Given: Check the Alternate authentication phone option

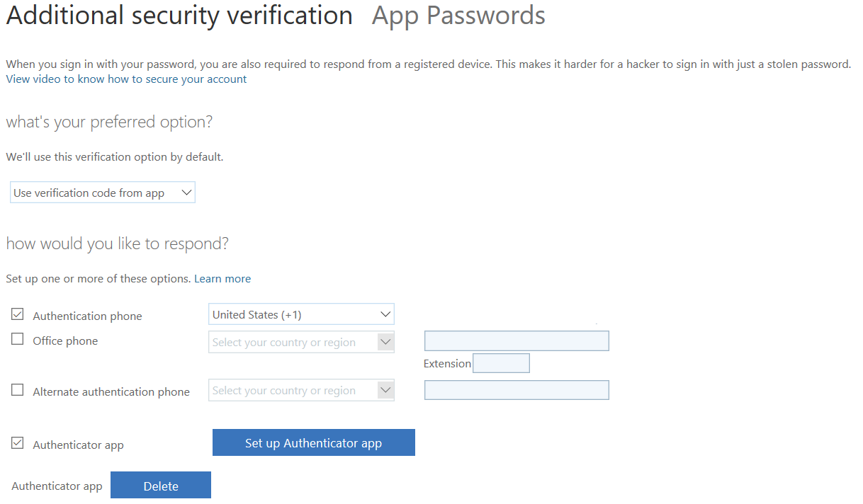Looking at the screenshot, I should click(x=18, y=390).
